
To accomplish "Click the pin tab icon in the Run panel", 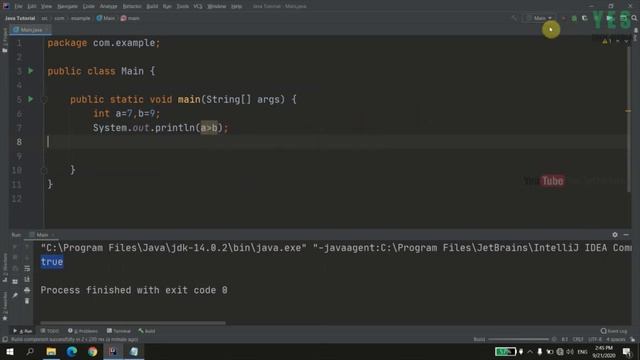I will pyautogui.click(x=15, y=295).
